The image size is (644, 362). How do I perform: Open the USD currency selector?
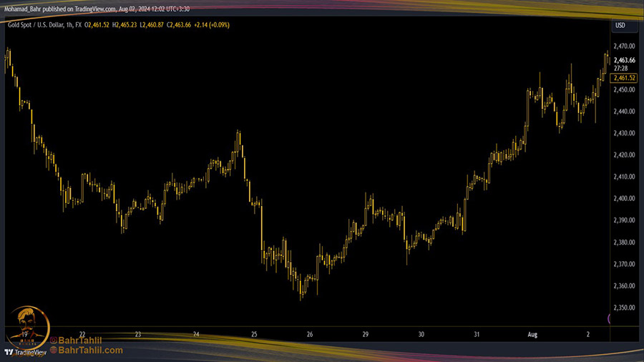[x=620, y=25]
